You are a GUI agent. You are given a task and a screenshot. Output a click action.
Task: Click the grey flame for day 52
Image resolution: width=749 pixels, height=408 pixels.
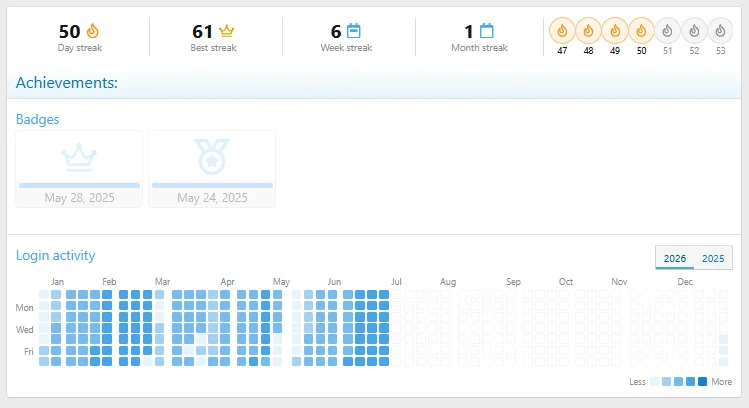pos(694,31)
